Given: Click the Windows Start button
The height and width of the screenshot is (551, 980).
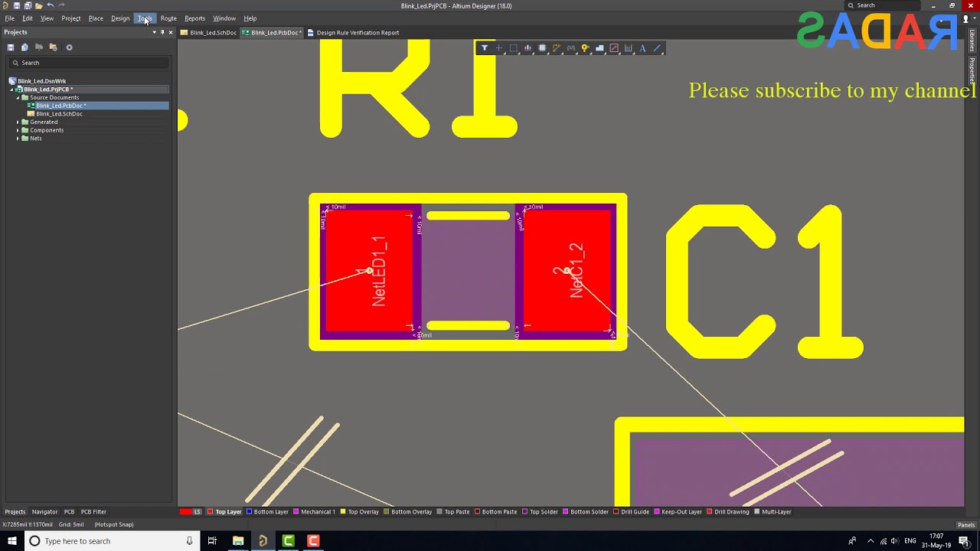Looking at the screenshot, I should (x=12, y=541).
